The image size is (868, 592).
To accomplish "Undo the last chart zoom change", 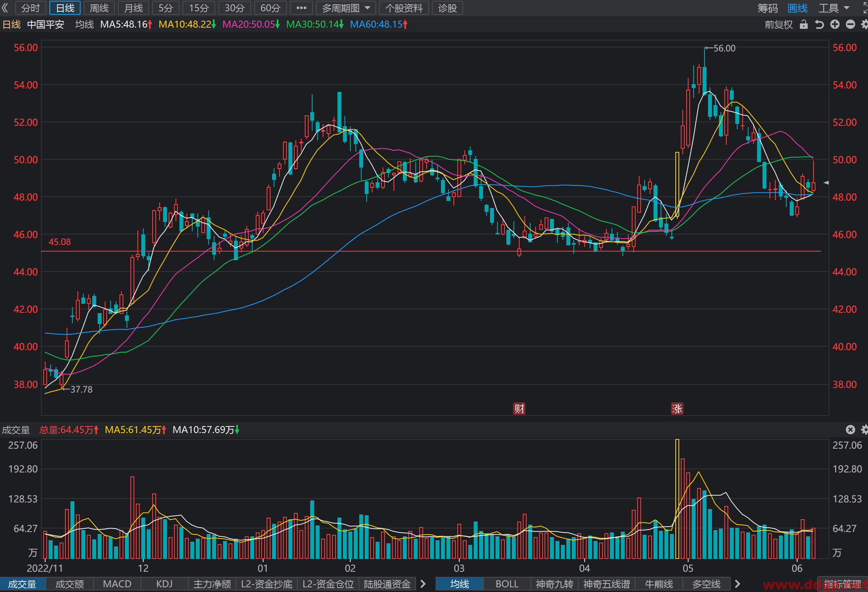I will 819,25.
